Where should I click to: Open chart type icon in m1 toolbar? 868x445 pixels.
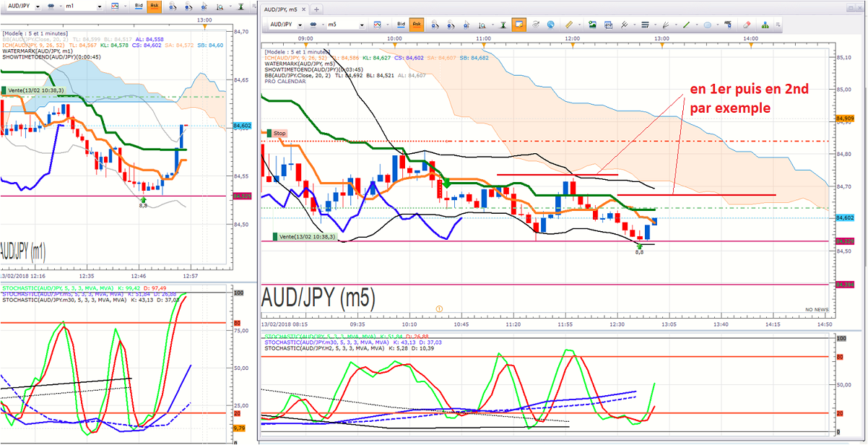[x=115, y=7]
